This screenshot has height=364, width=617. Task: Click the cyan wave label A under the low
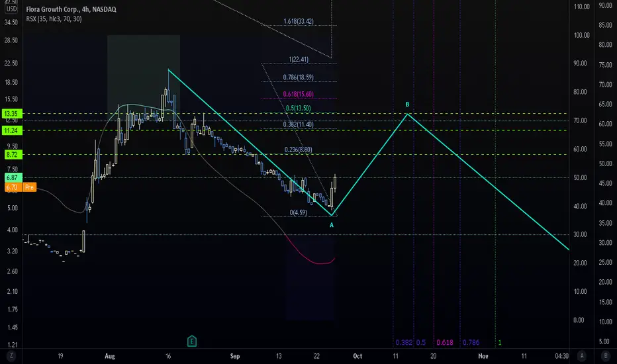332,225
